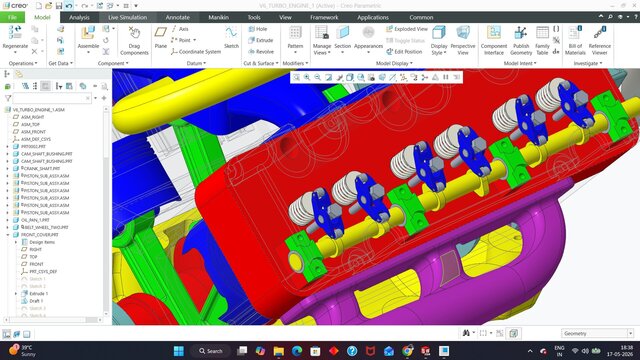Click the Undo arrow in quick access toolbar
The height and width of the screenshot is (360, 640).
point(69,6)
